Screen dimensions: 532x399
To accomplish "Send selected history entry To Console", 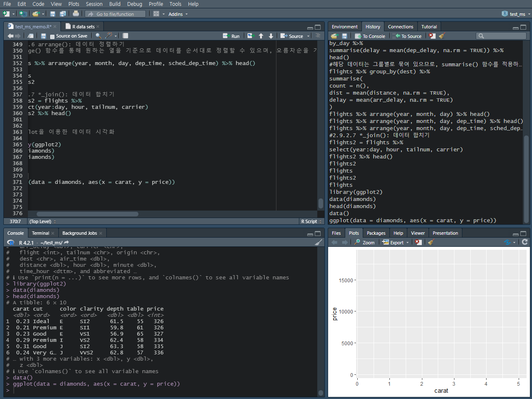I will point(370,36).
